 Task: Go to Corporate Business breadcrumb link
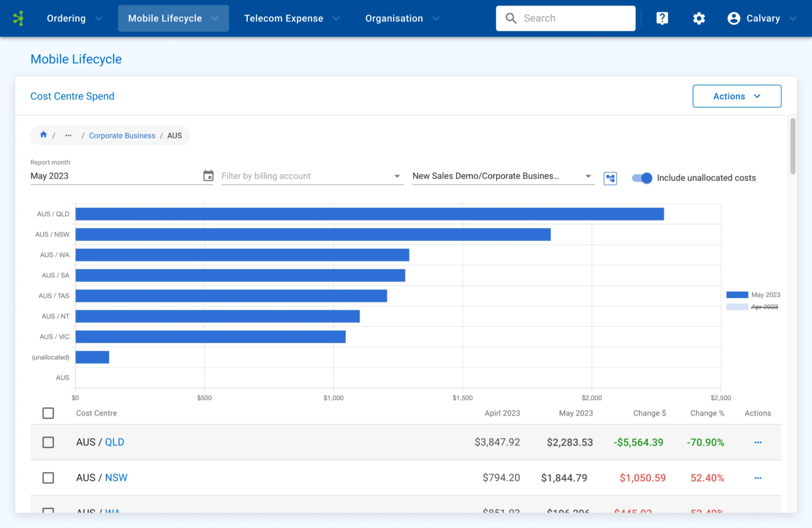coord(122,135)
